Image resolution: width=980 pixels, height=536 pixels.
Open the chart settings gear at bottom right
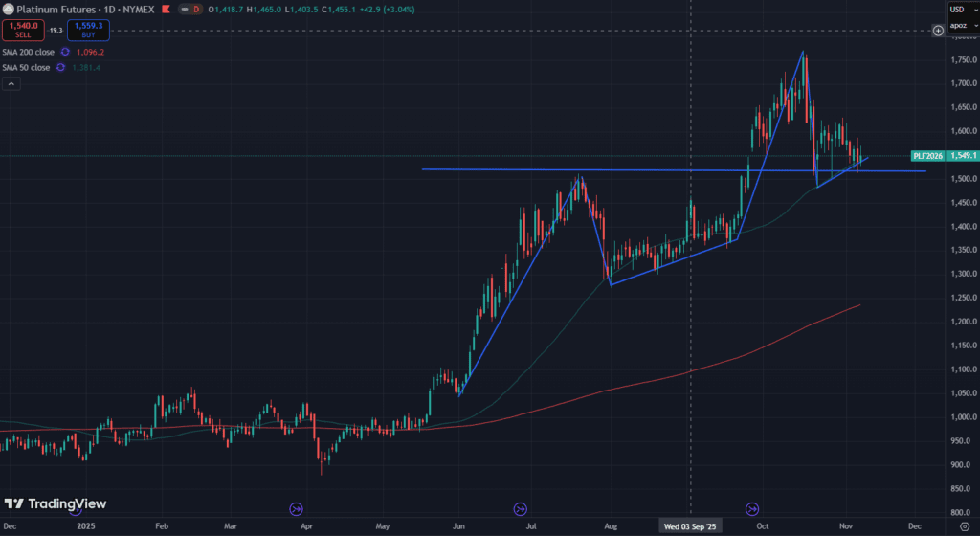(964, 526)
